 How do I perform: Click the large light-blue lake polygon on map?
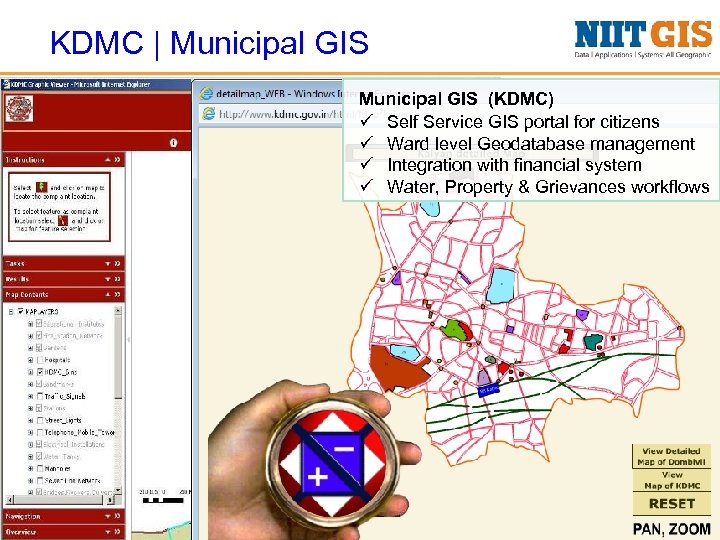click(x=501, y=286)
